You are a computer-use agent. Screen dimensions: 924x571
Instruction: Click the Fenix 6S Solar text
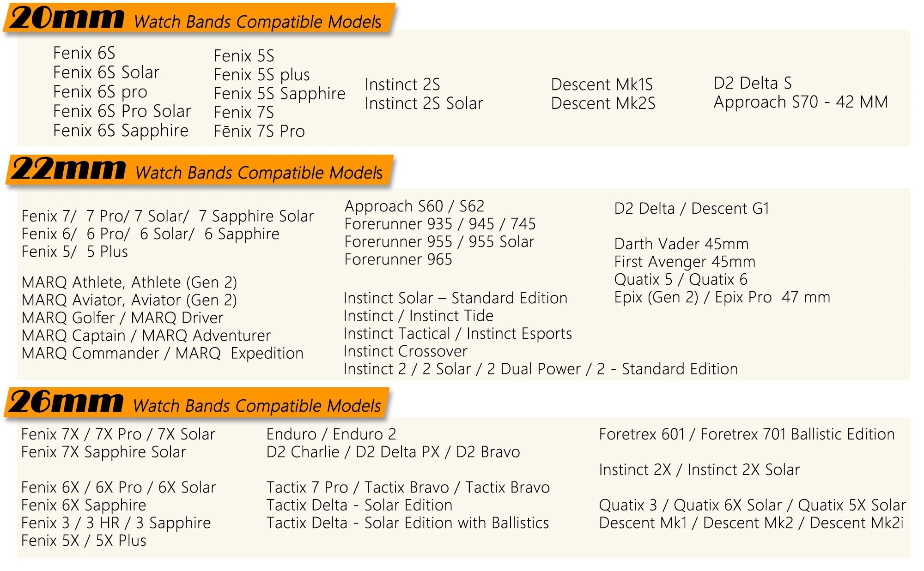click(x=106, y=72)
